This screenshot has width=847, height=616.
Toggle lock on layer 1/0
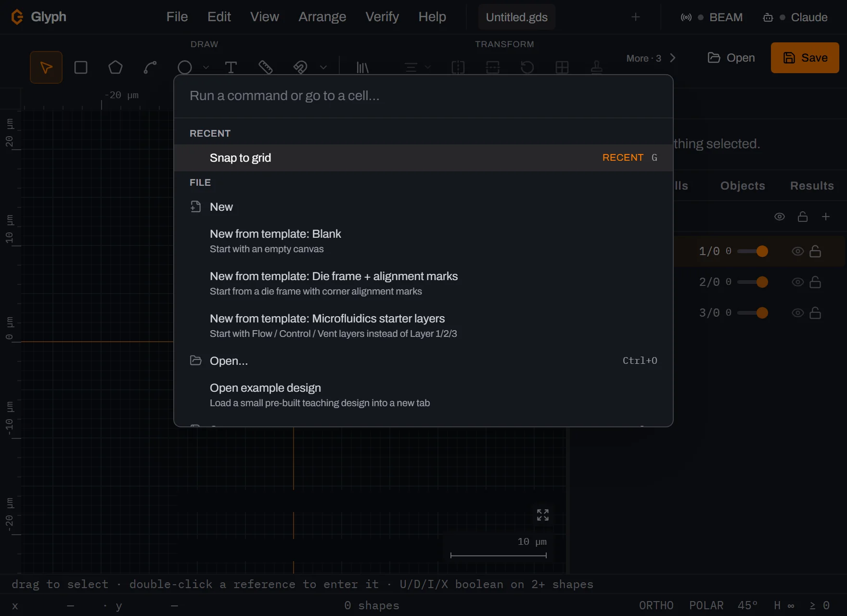815,251
